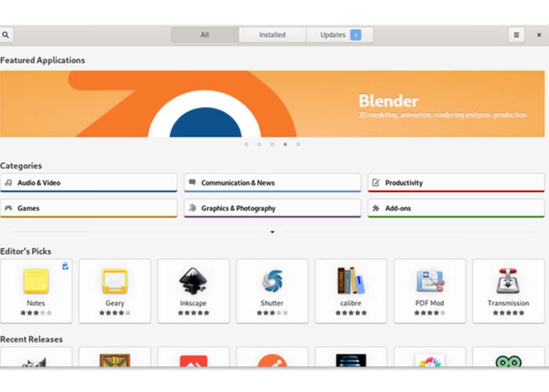Image resolution: width=549 pixels, height=392 pixels.
Task: Click the Shutter label text
Action: [272, 303]
